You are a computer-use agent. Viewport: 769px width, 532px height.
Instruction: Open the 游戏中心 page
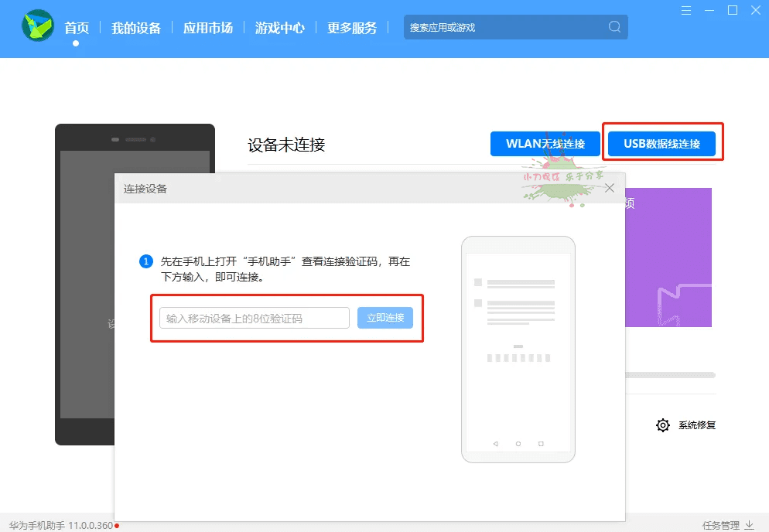(279, 26)
